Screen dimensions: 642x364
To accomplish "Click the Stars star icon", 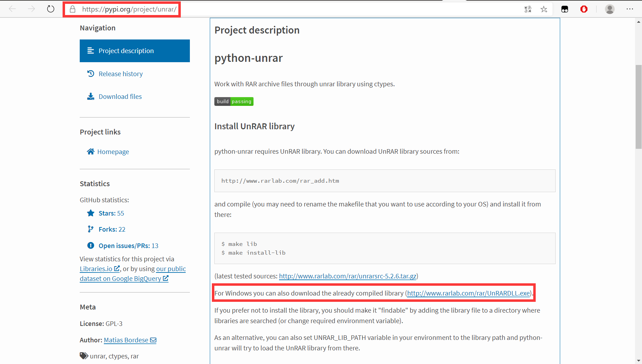I will click(91, 213).
